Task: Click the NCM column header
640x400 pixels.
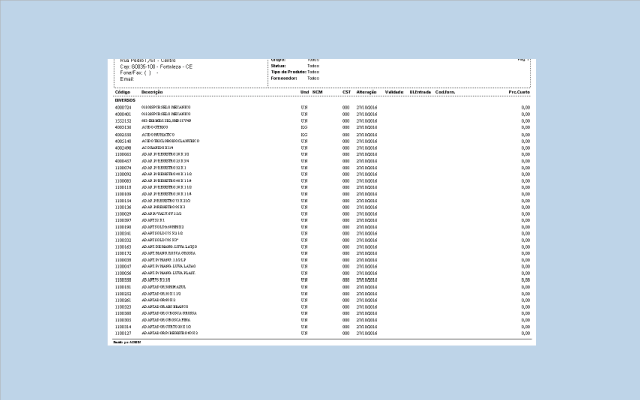Action: [317, 92]
